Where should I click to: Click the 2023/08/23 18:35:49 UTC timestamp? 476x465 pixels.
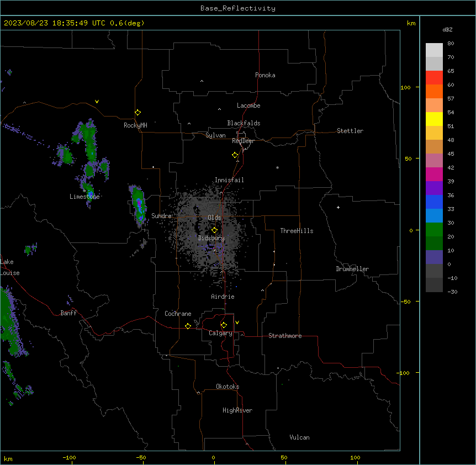pyautogui.click(x=55, y=23)
